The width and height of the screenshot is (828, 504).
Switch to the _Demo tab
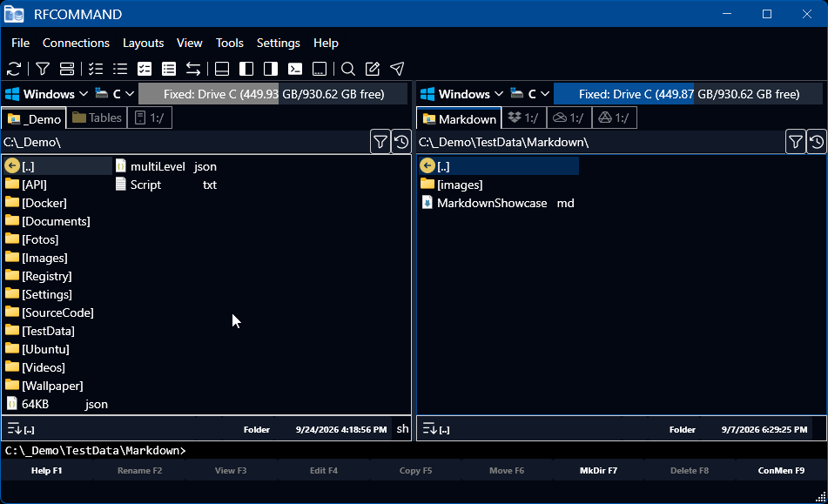click(x=34, y=118)
